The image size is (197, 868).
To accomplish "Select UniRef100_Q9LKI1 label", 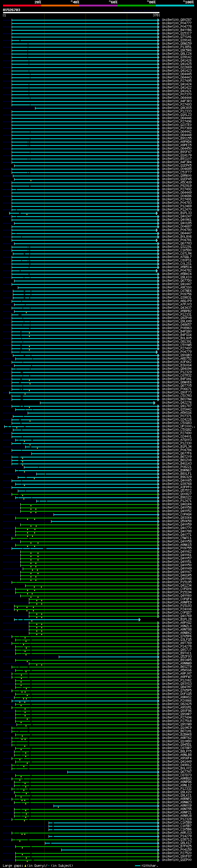I will (176, 796).
